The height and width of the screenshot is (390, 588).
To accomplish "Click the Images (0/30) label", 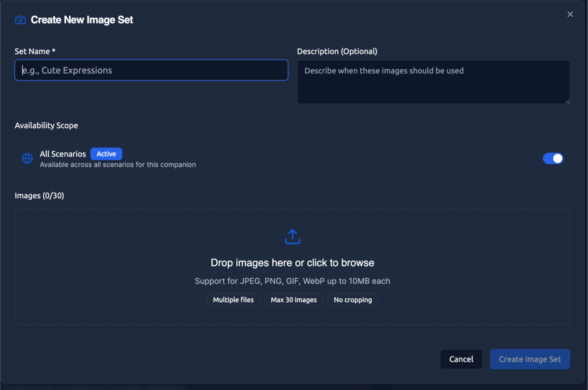I will pos(39,195).
